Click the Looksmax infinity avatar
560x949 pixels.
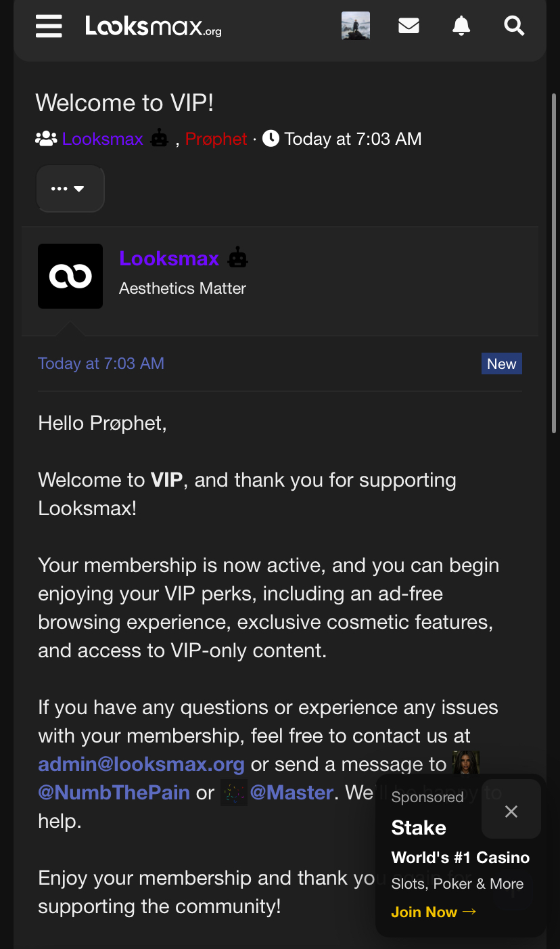70,276
